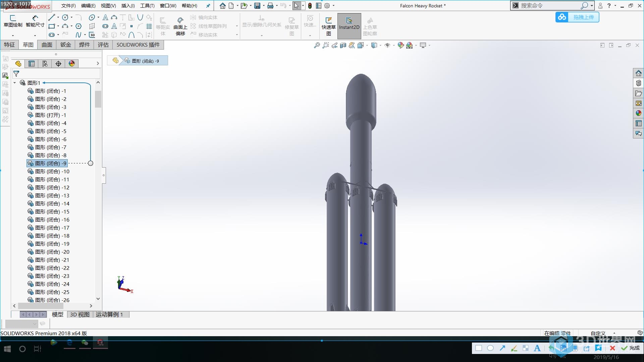Image resolution: width=644 pixels, height=362 pixels.
Task: Click the 搜索命令 search field
Action: pyautogui.click(x=550, y=6)
